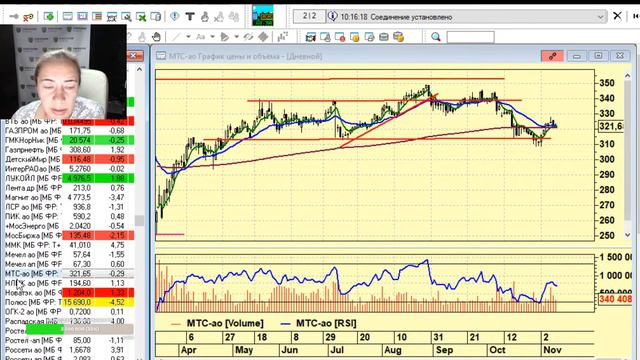Viewport: 640px width, 360px height.
Task: Click the chain link toolbar icon
Action: point(248,37)
